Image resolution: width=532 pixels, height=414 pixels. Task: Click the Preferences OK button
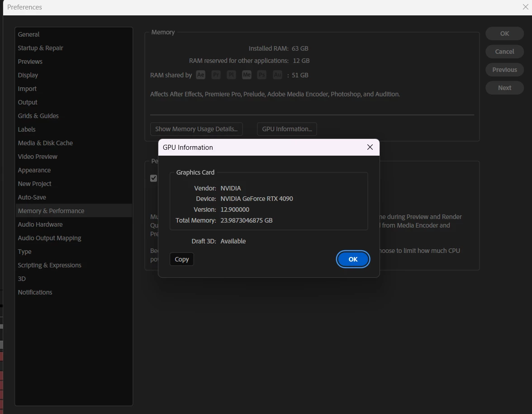(x=504, y=33)
